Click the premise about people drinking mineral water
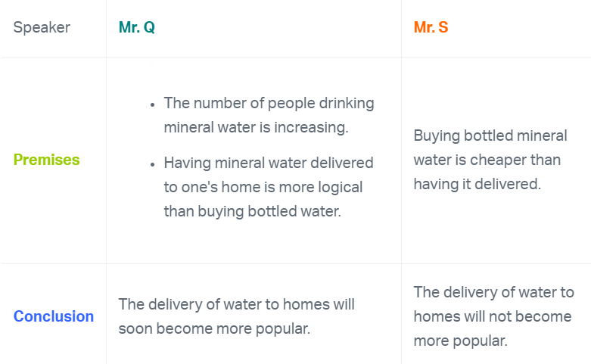 pos(269,115)
